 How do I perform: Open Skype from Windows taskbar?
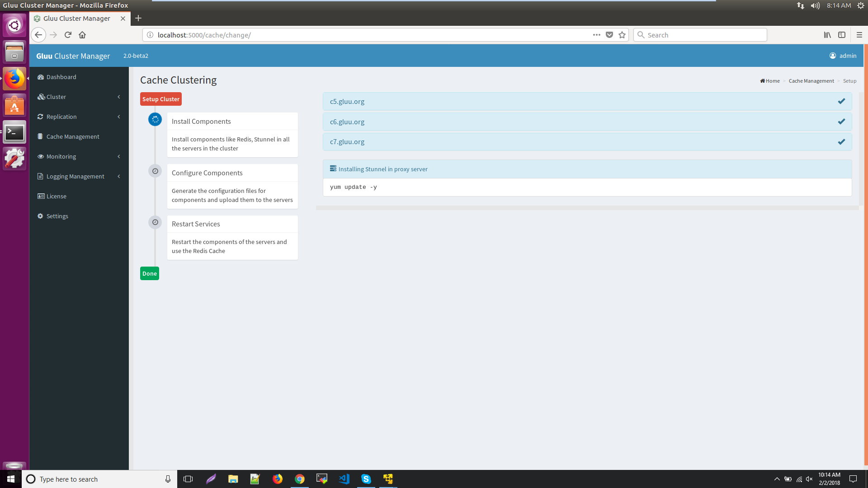coord(366,479)
